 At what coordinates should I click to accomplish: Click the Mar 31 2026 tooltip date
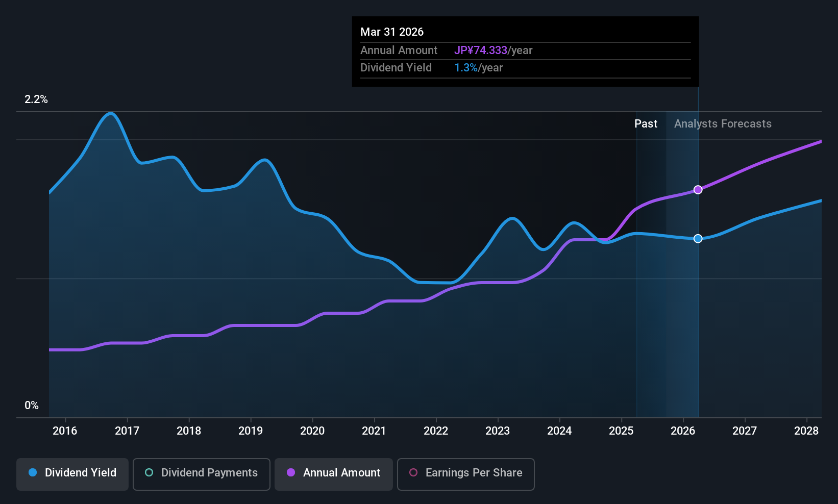click(x=392, y=32)
